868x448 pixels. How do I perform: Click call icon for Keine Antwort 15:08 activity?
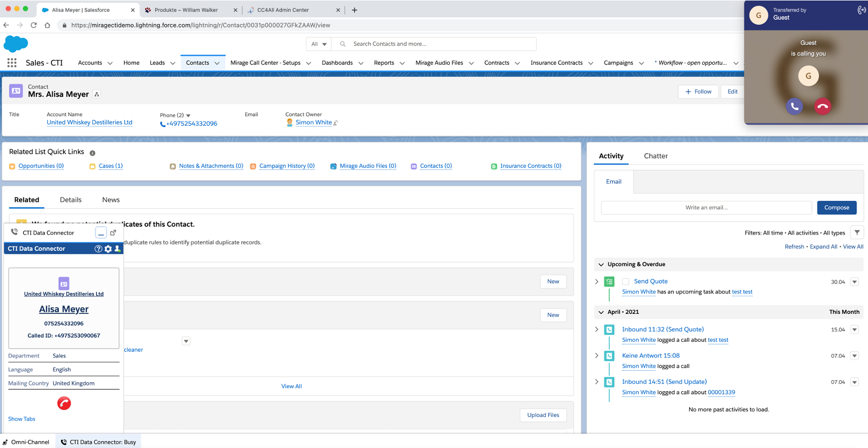coord(609,356)
